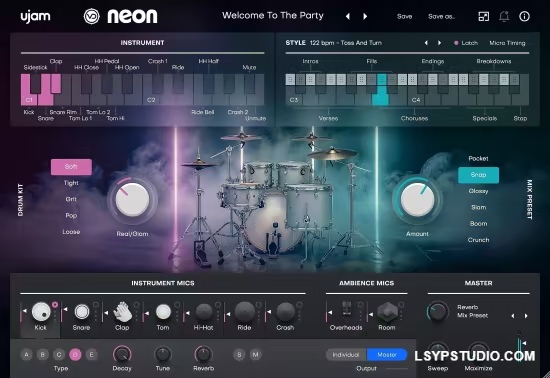Next master Reverb Mix Preset arrow
The image size is (550, 378).
[x=526, y=316]
